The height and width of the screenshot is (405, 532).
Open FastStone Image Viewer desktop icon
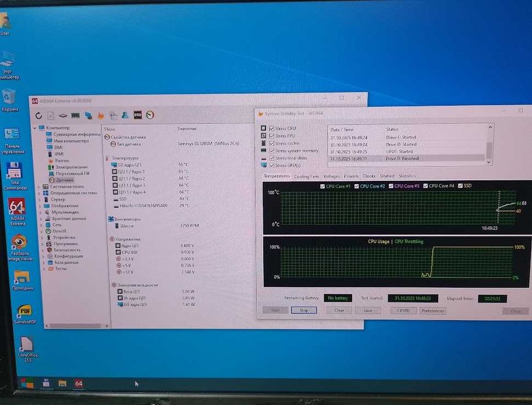(x=20, y=247)
